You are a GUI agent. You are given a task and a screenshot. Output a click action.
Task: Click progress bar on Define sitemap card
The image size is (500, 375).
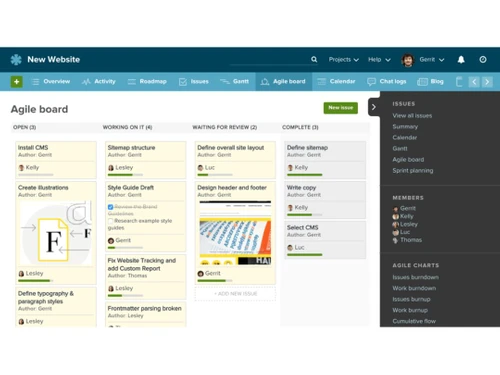(x=305, y=175)
